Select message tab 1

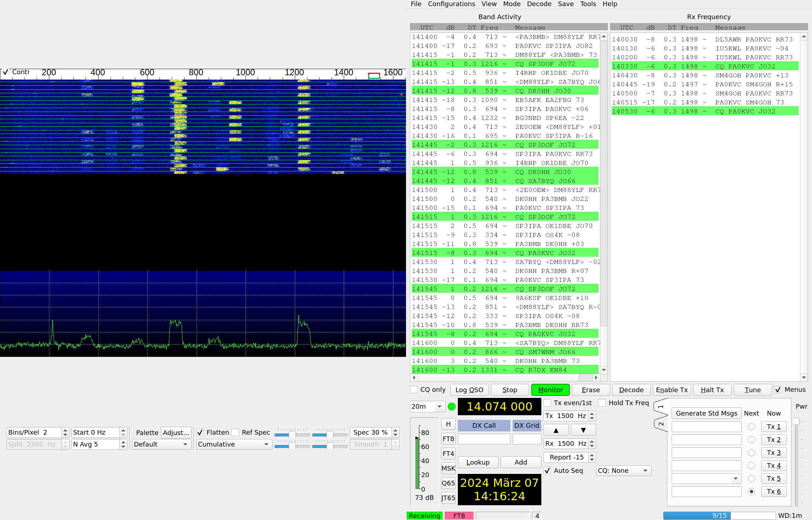click(x=660, y=407)
